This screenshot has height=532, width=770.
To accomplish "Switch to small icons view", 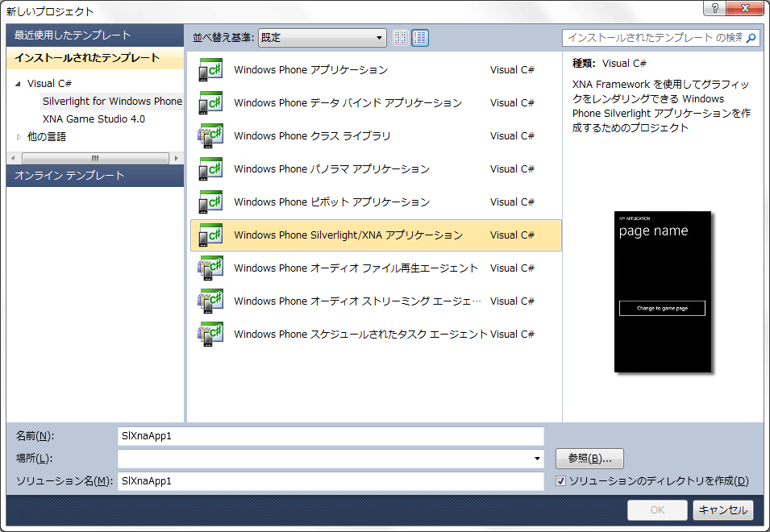I will (x=400, y=38).
